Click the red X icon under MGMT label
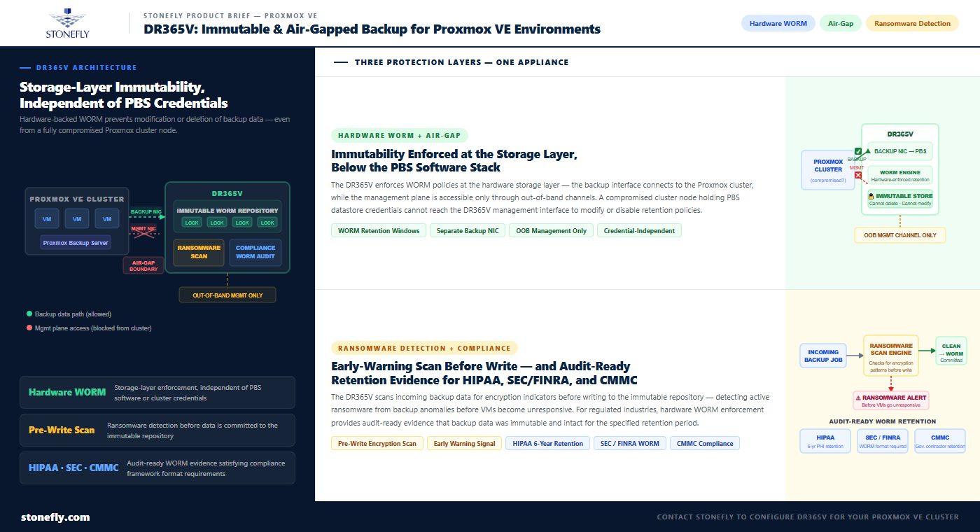The image size is (980, 532). point(857,175)
